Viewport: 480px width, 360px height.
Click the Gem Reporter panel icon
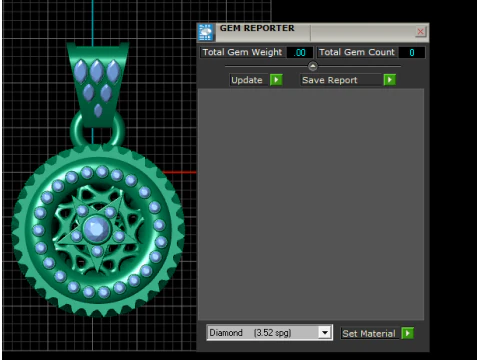(205, 32)
